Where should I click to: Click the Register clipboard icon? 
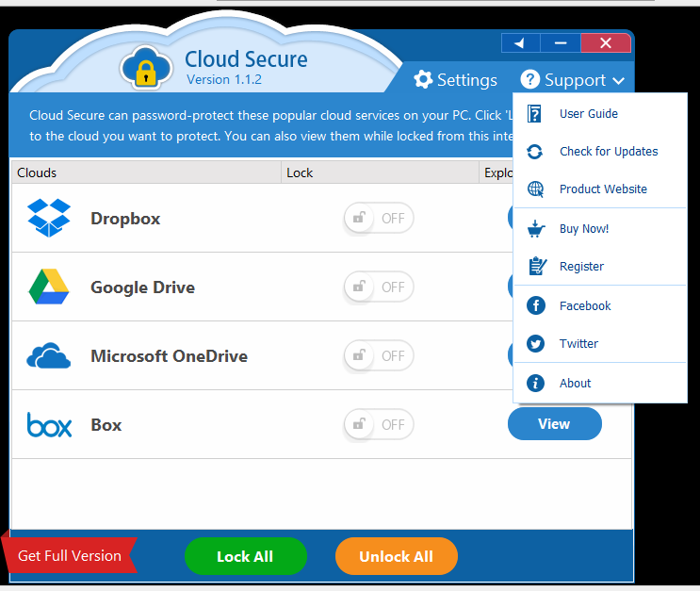pos(537,266)
